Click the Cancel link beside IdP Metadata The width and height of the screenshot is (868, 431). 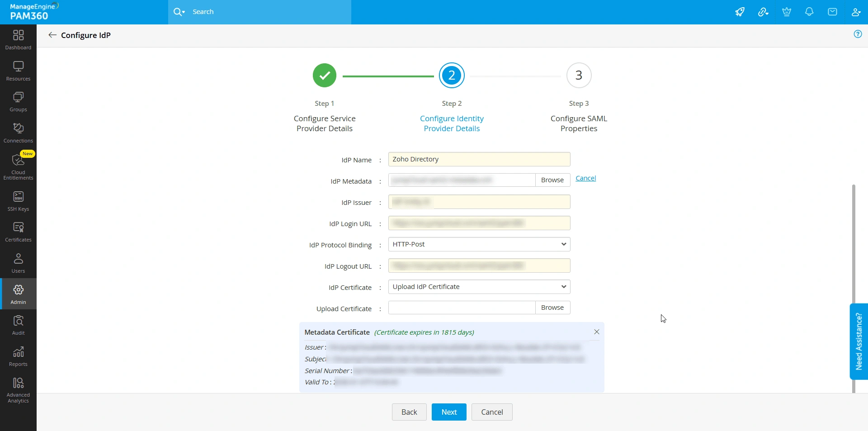[585, 178]
